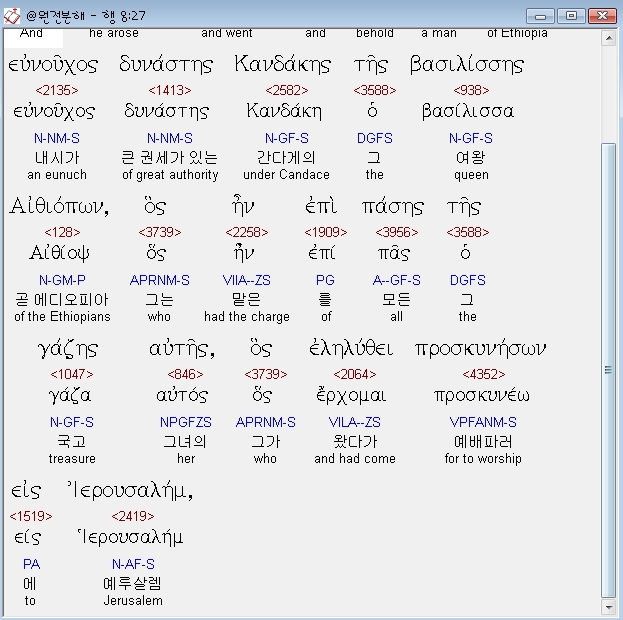623x620 pixels.
Task: Click the Greek word ἐληλύθει
Action: click(351, 348)
